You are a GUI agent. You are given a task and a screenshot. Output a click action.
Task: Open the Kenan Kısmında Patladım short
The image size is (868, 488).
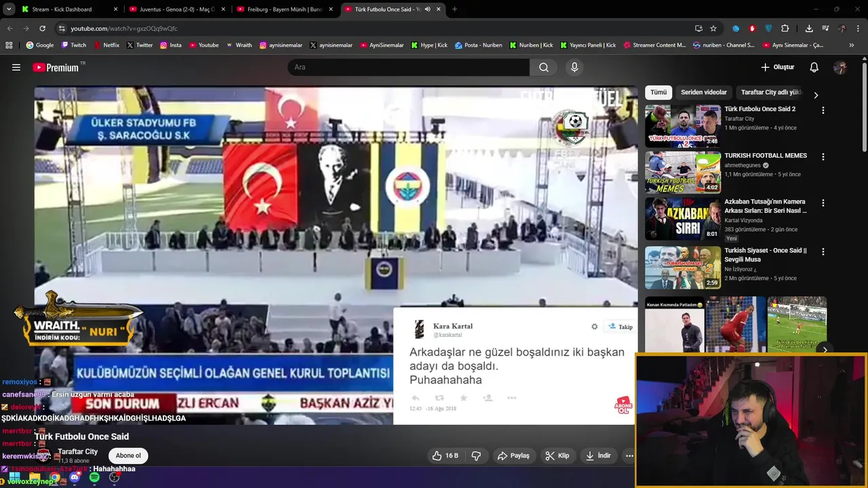click(x=675, y=325)
